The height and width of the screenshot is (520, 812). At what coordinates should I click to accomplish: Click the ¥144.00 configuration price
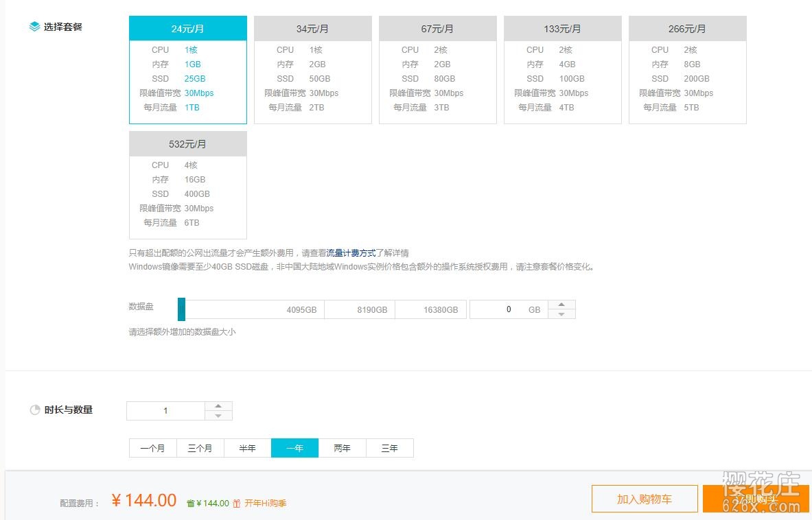click(x=144, y=500)
